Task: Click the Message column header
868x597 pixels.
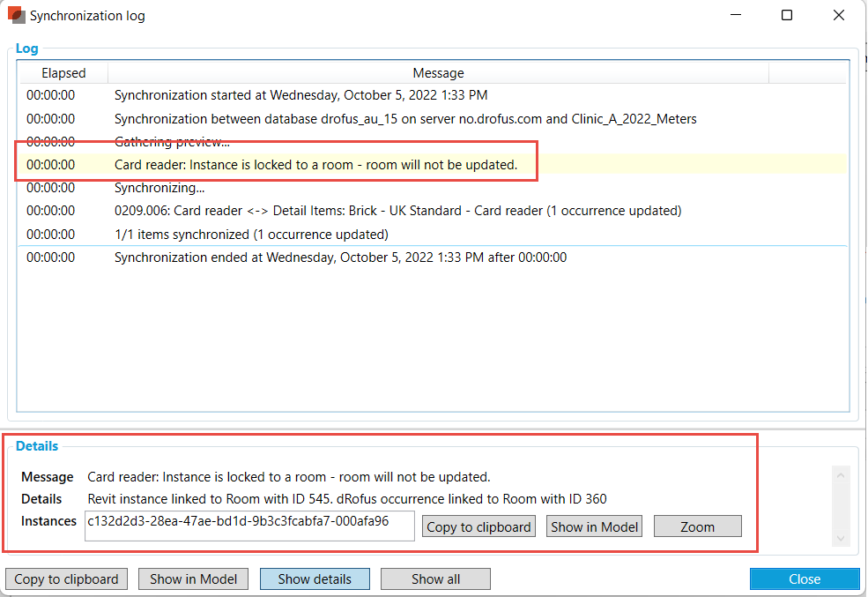Action: (438, 73)
